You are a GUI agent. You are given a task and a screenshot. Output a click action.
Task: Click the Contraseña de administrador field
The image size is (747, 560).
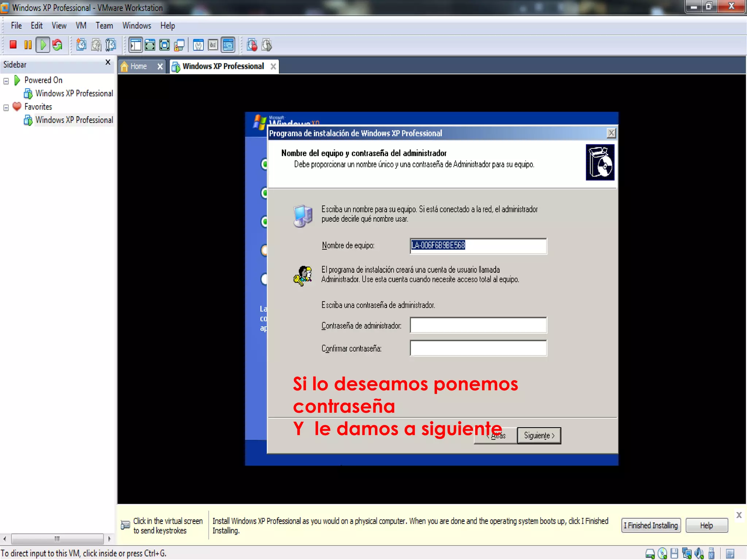[x=478, y=325]
